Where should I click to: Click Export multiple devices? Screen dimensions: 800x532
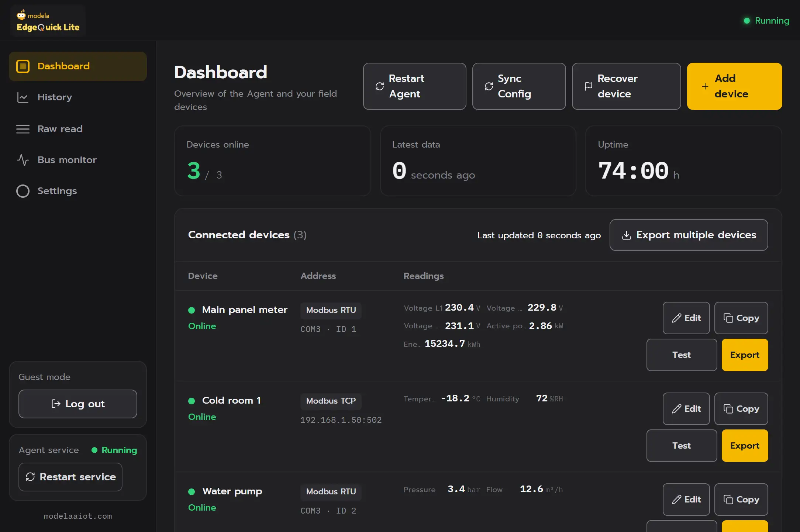(x=689, y=235)
